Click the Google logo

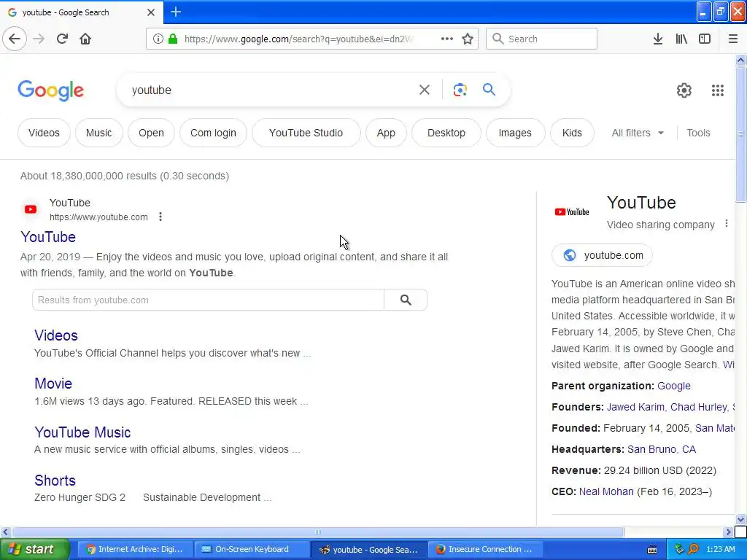click(x=50, y=90)
